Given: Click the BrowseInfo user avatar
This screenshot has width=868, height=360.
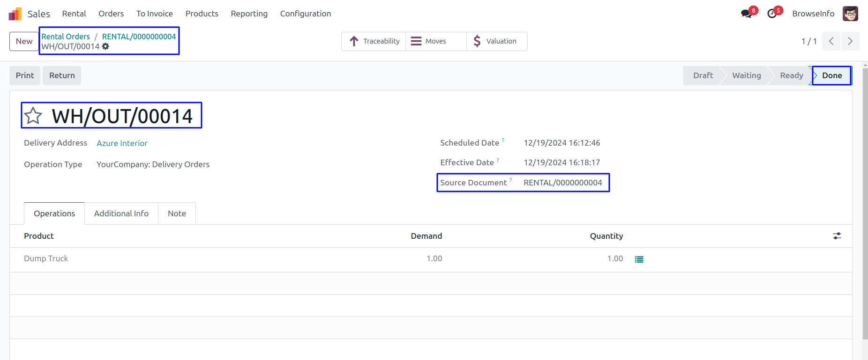Looking at the screenshot, I should [x=850, y=14].
